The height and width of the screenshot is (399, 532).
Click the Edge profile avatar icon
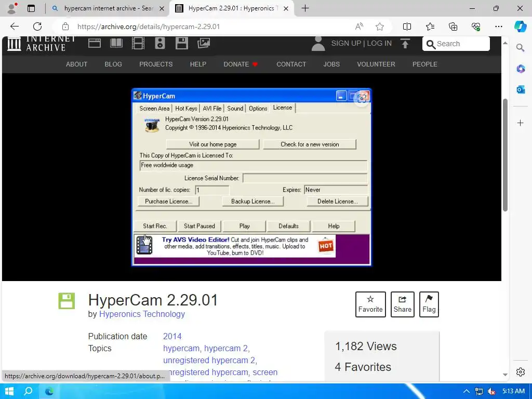point(12,8)
